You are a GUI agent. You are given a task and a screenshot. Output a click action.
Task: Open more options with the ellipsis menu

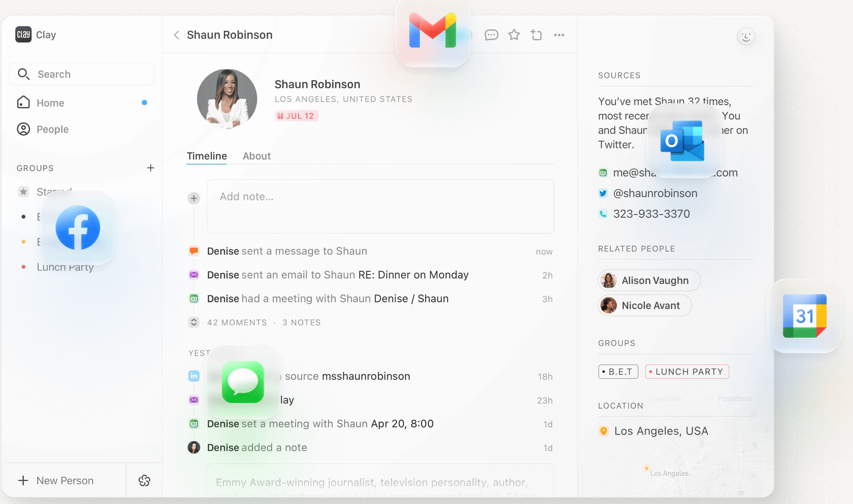click(559, 35)
